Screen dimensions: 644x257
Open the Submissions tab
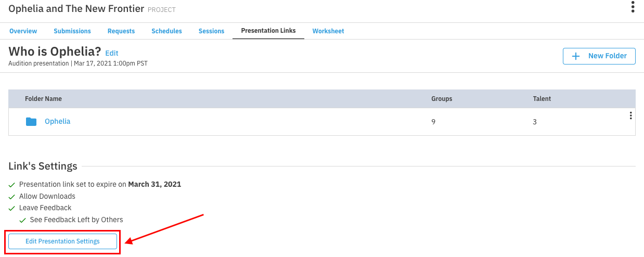pyautogui.click(x=72, y=31)
